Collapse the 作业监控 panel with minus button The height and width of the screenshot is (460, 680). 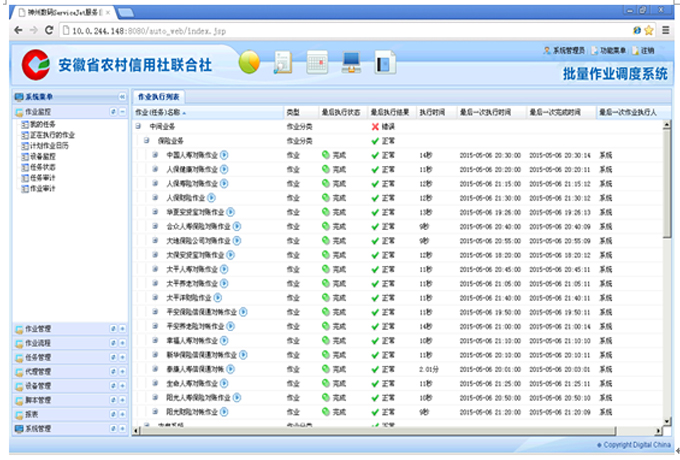[x=122, y=112]
